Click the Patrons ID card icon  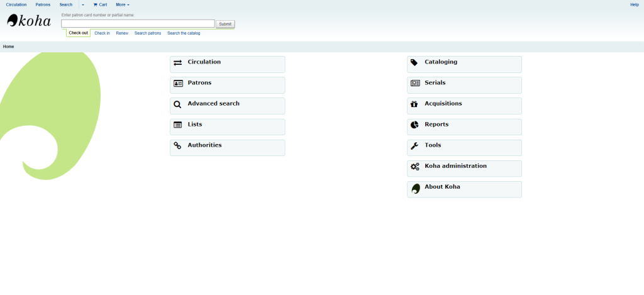[178, 84]
